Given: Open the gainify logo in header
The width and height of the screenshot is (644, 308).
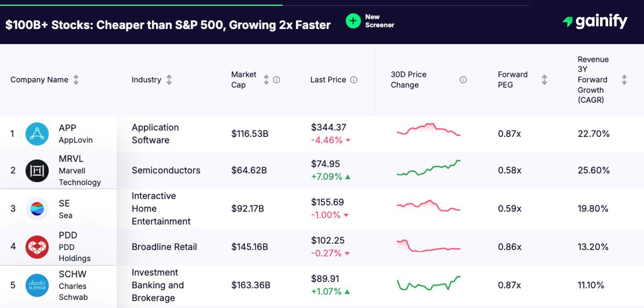Looking at the screenshot, I should click(x=595, y=21).
